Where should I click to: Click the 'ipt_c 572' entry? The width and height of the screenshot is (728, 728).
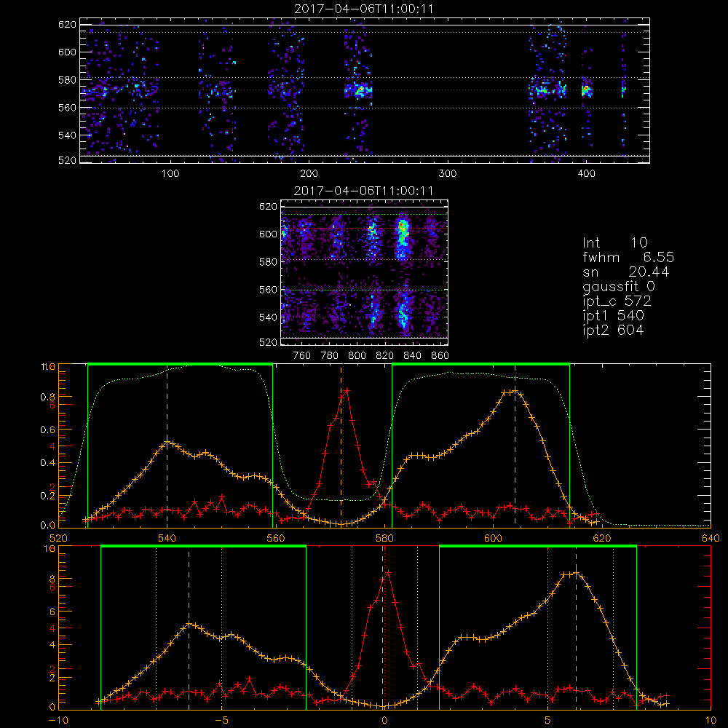click(617, 301)
